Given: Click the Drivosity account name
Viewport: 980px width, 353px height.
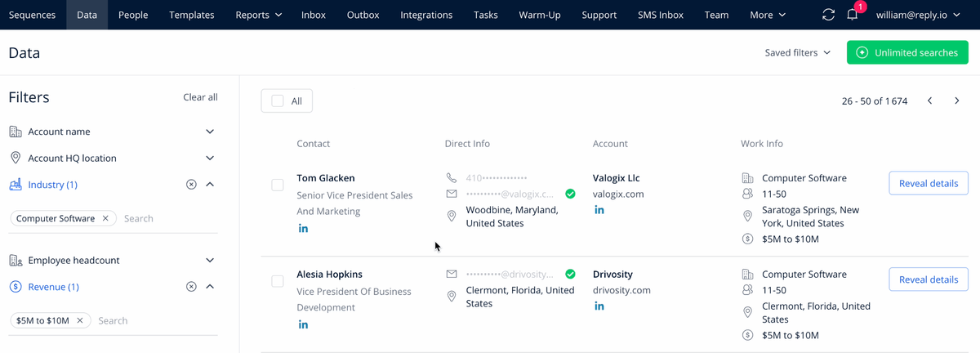Looking at the screenshot, I should (x=612, y=275).
